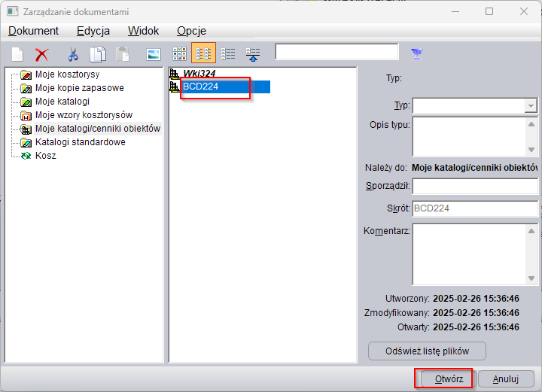The width and height of the screenshot is (542, 392).
Task: Click the picture preview toolbar icon
Action: 154,54
